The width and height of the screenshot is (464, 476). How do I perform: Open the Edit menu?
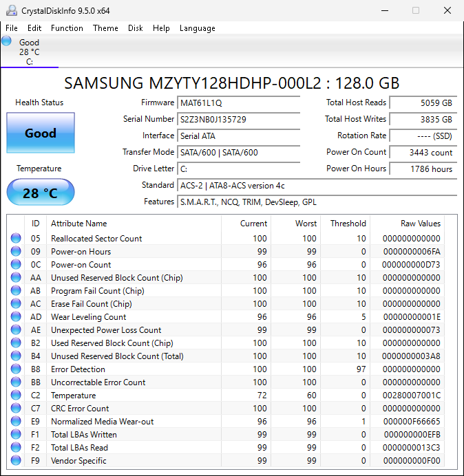34,28
